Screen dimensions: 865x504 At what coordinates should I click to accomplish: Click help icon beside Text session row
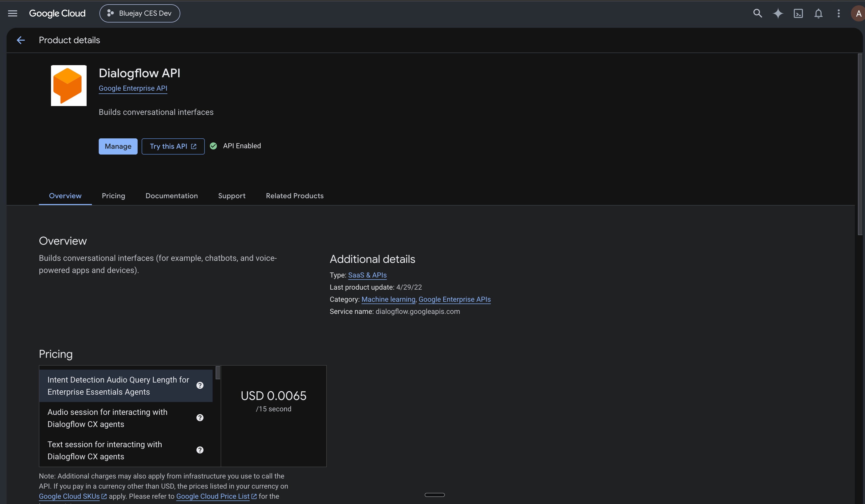(200, 450)
